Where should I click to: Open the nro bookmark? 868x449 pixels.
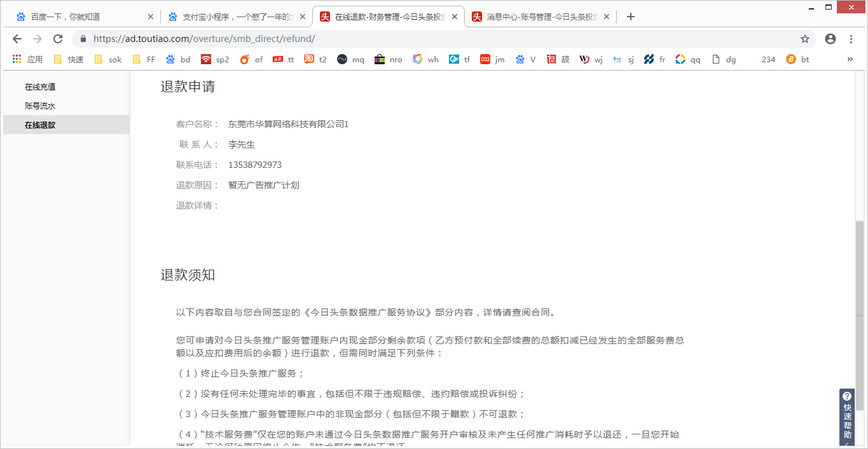tap(389, 59)
